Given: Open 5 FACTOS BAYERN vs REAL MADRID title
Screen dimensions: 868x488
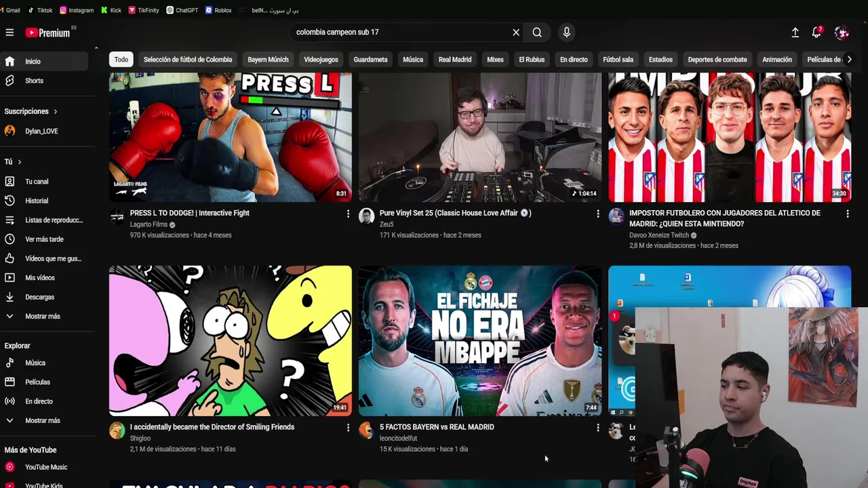Looking at the screenshot, I should [x=437, y=427].
